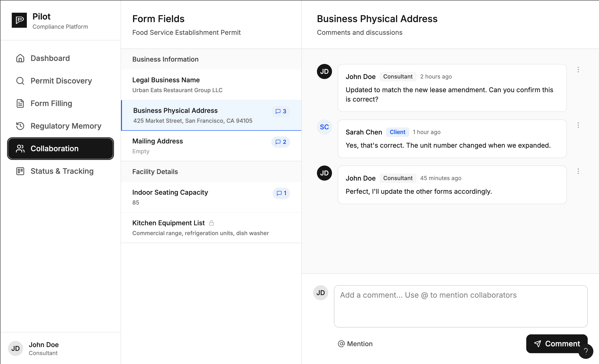
Task: Click the Mailing Address 2 comments badge
Action: (x=281, y=142)
